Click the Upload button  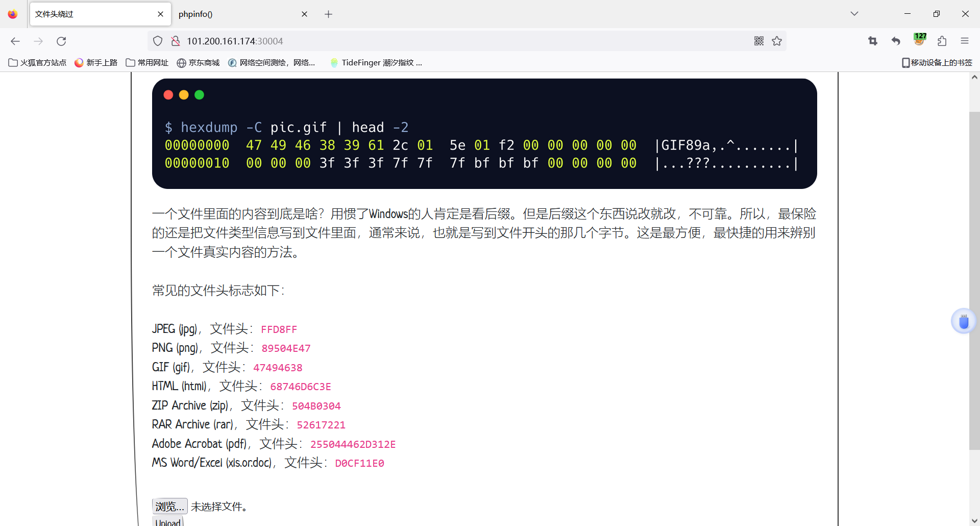click(x=168, y=522)
